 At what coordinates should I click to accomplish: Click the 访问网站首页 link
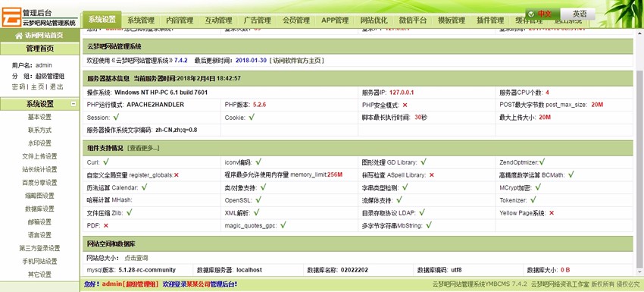pos(43,36)
